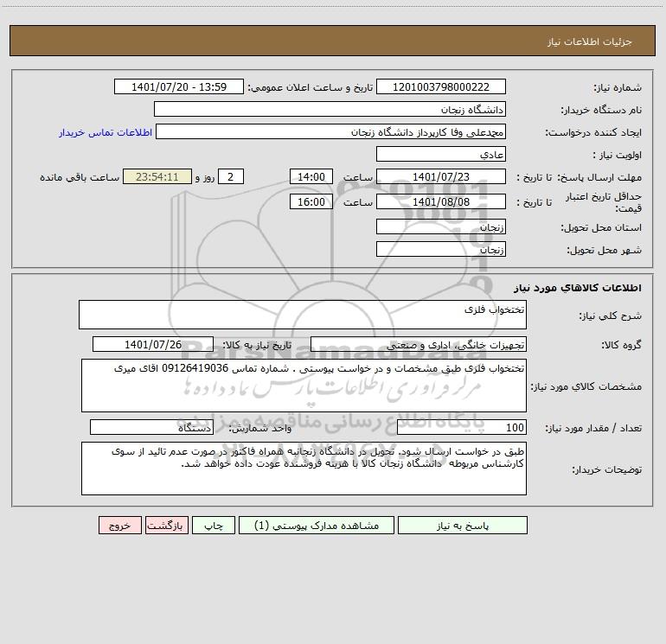The image size is (666, 644).
Task: Click the header جزئیات اطلاعات نیاز
Action: click(590, 41)
